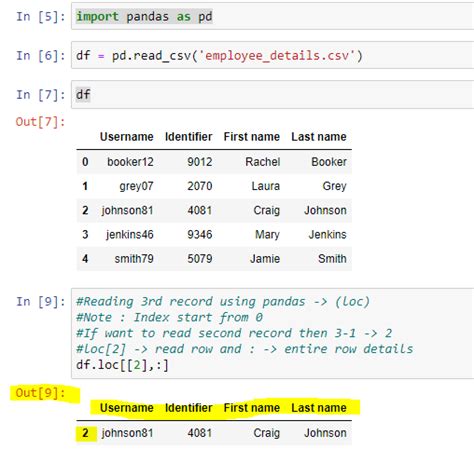Image resolution: width=474 pixels, height=449 pixels.
Task: Select the highlighted Out[9] prompt
Action: pyautogui.click(x=40, y=393)
